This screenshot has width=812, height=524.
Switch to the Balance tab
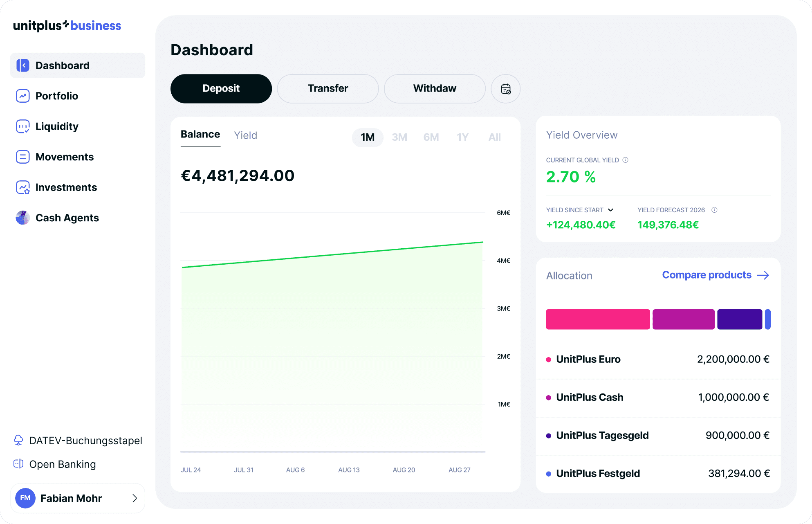(200, 135)
